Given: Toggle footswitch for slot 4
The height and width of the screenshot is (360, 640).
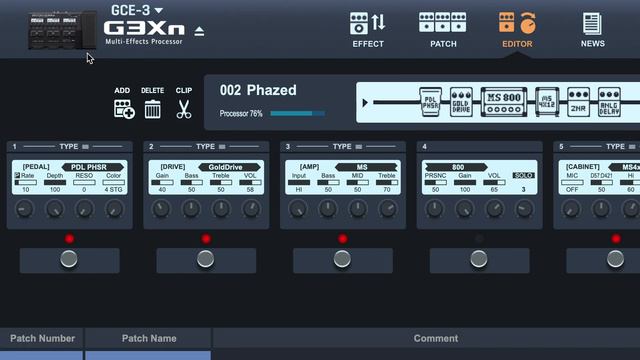Looking at the screenshot, I should click(479, 259).
